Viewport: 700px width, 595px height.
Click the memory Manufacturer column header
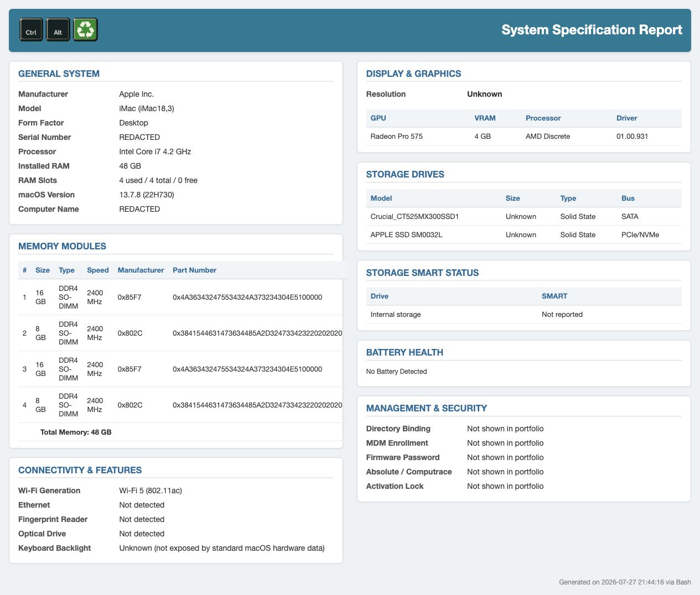[141, 270]
